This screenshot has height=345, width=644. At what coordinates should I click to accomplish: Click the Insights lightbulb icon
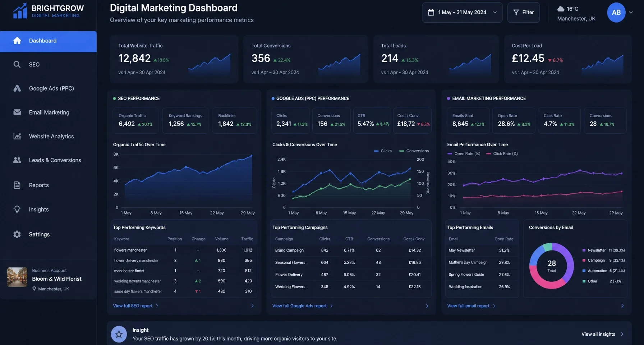coord(17,210)
